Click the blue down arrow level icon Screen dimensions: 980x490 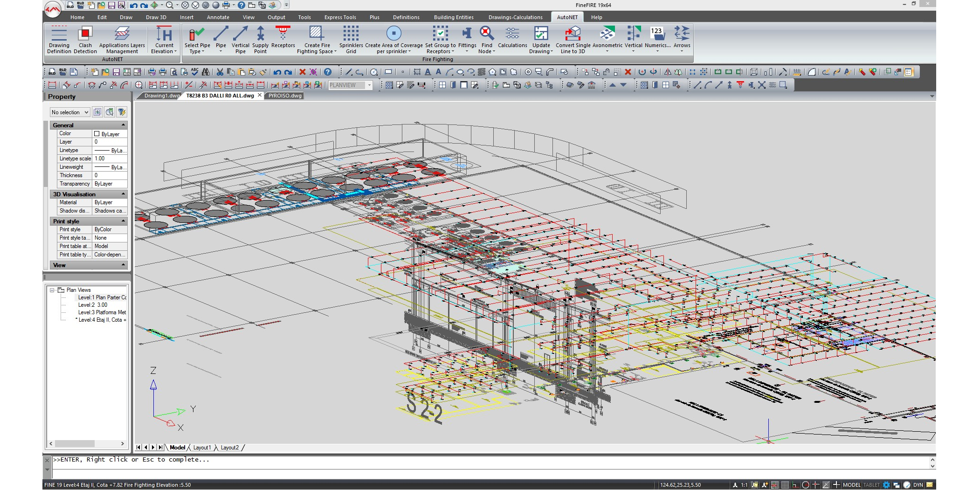(623, 85)
